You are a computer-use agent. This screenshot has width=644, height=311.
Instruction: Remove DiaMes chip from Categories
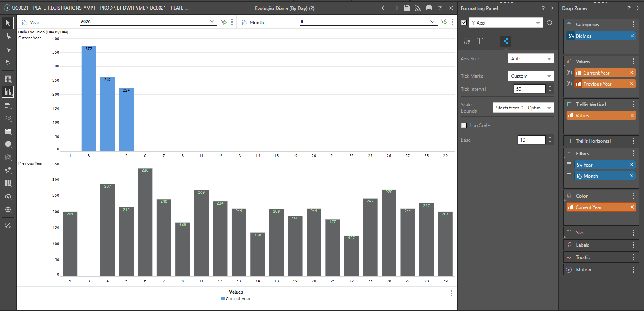pyautogui.click(x=632, y=36)
